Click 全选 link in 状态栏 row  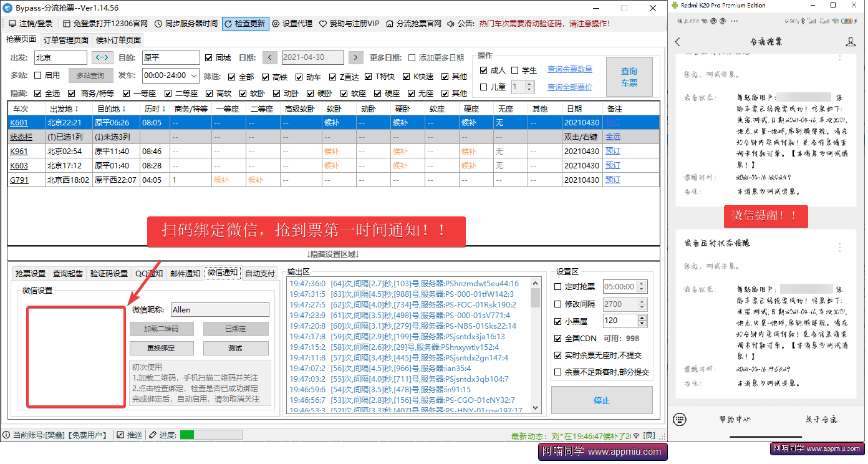click(613, 136)
